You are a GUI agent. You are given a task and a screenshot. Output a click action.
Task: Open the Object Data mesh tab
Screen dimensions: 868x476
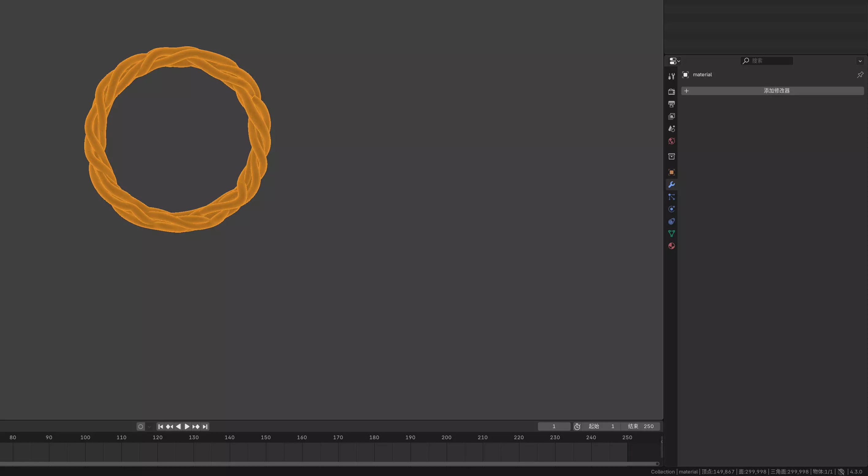(671, 234)
